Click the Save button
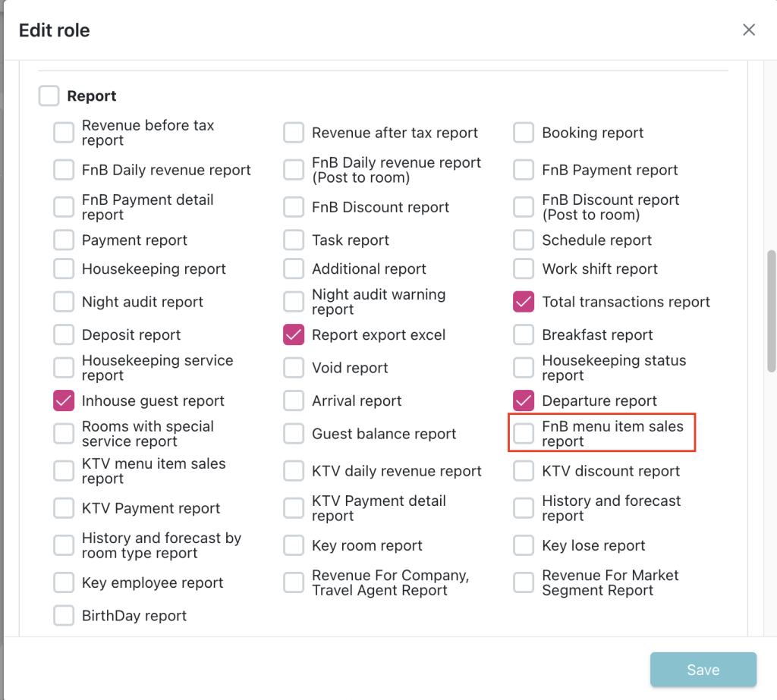 [x=703, y=670]
